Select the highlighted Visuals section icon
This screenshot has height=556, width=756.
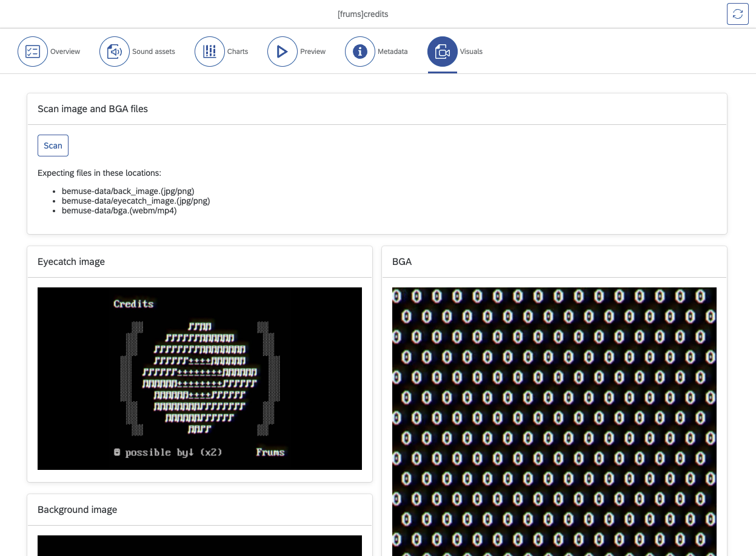(443, 51)
